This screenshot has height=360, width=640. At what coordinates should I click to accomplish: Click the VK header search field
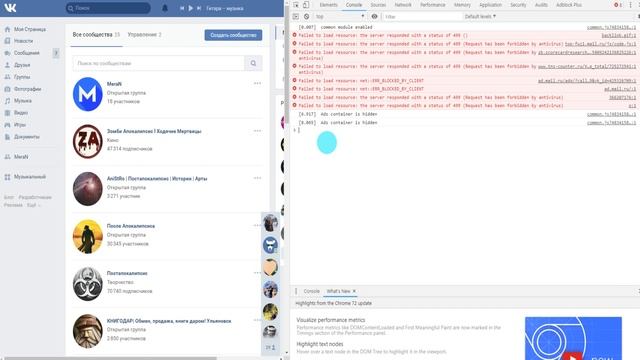pos(108,8)
